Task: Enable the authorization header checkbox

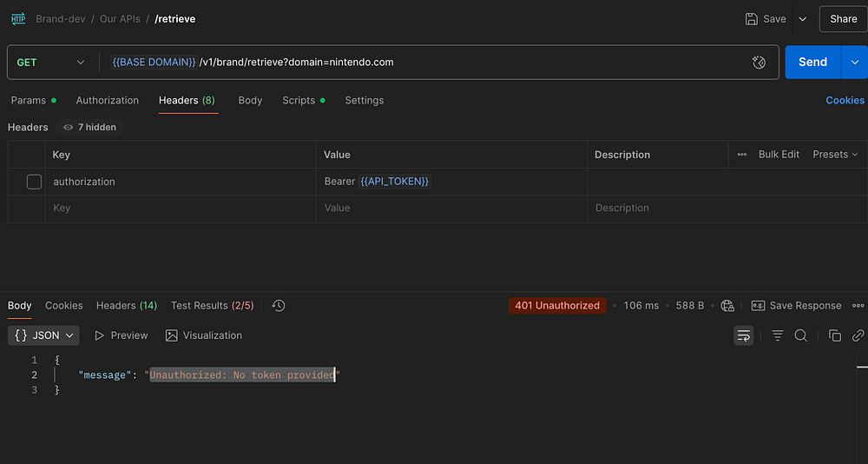Action: coord(34,182)
